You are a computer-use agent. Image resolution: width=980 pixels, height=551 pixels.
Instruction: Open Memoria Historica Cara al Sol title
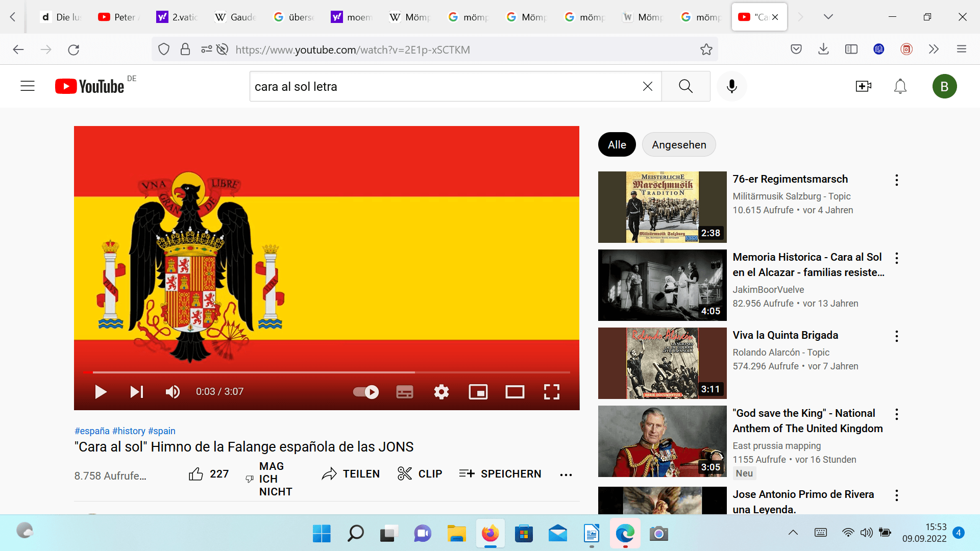tap(808, 265)
